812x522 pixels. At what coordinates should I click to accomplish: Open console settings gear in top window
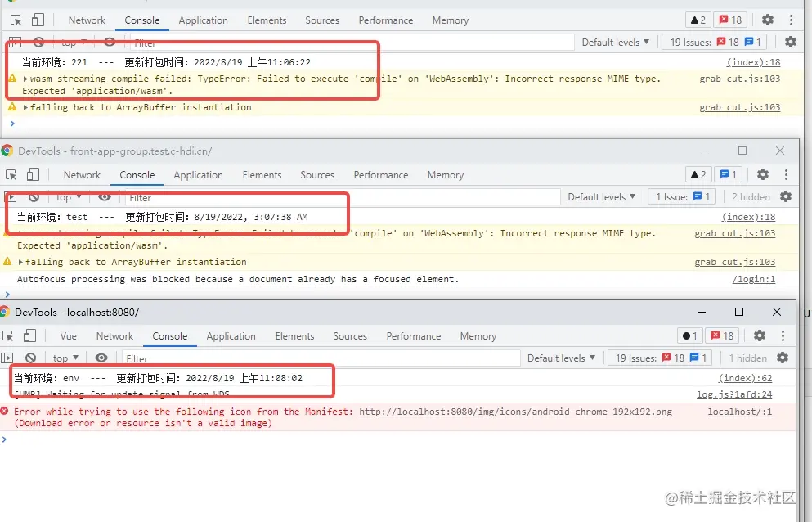pyautogui.click(x=790, y=42)
